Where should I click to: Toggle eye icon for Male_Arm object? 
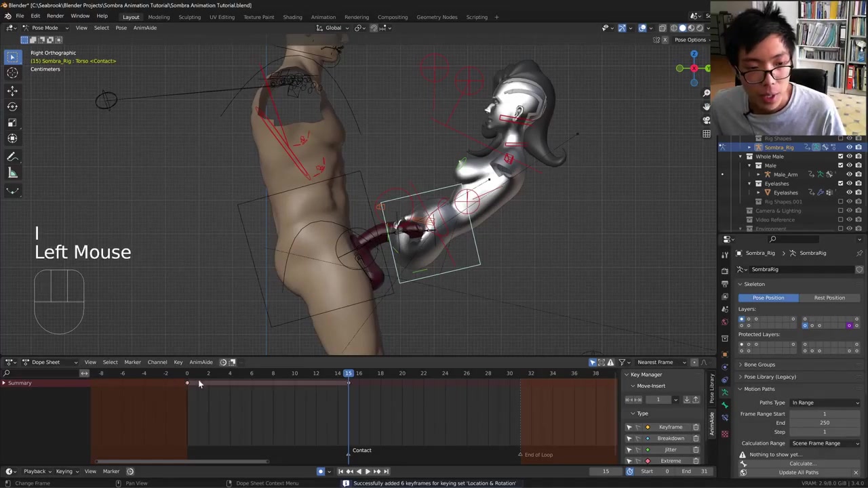[849, 174]
